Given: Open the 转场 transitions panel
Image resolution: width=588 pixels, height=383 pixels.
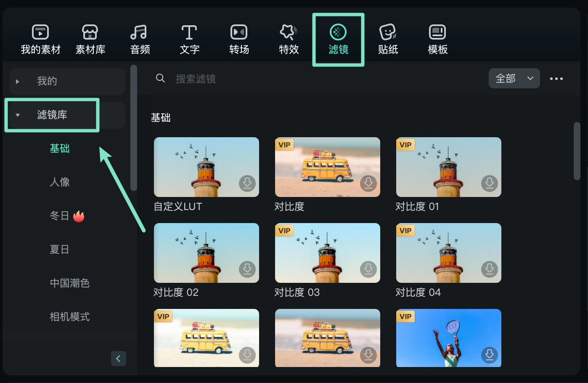Looking at the screenshot, I should click(x=238, y=39).
